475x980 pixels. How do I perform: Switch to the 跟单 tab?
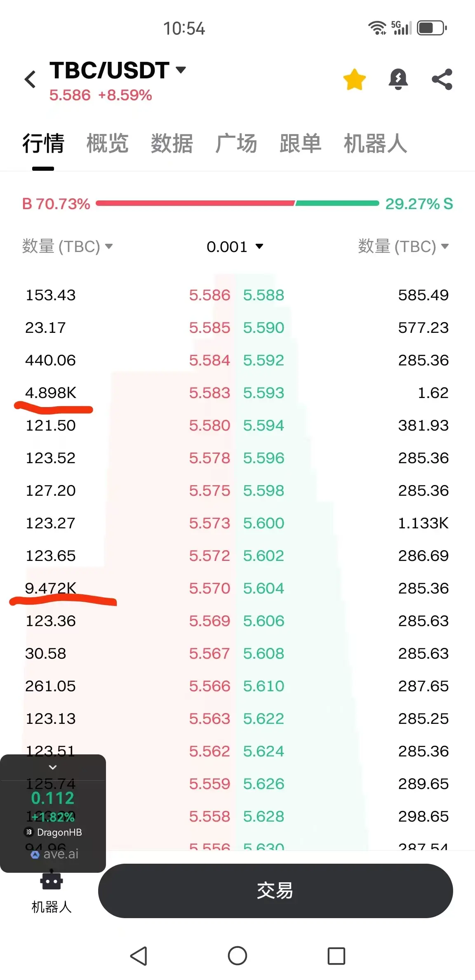(300, 143)
